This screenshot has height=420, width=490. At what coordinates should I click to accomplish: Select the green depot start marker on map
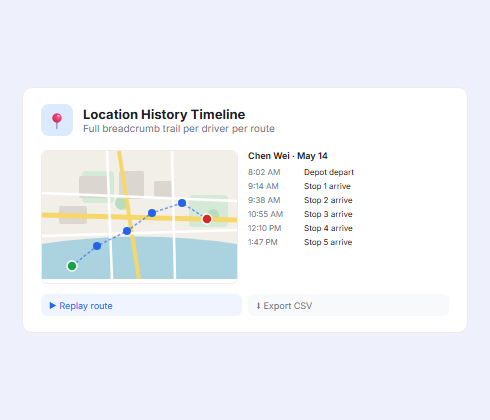pyautogui.click(x=72, y=266)
